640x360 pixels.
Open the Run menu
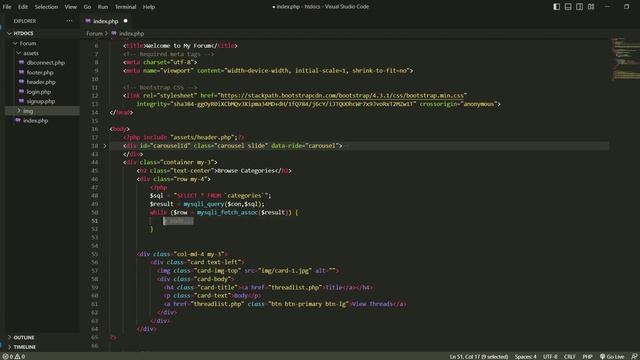pyautogui.click(x=103, y=7)
